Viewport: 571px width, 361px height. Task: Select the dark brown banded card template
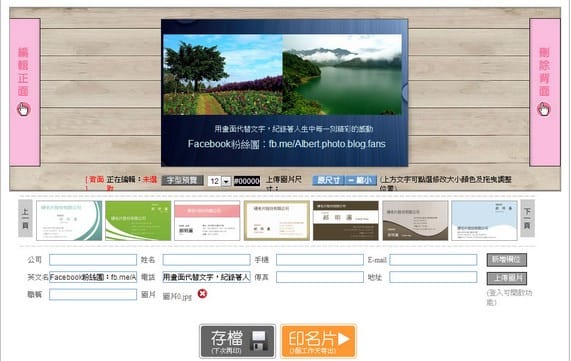pyautogui.click(x=346, y=220)
